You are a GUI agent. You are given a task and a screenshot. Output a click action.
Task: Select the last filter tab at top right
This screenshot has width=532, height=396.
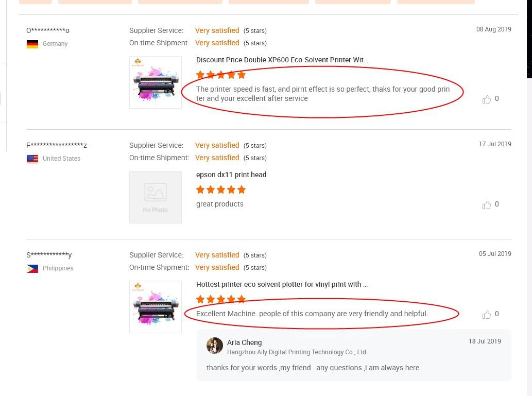click(436, 2)
